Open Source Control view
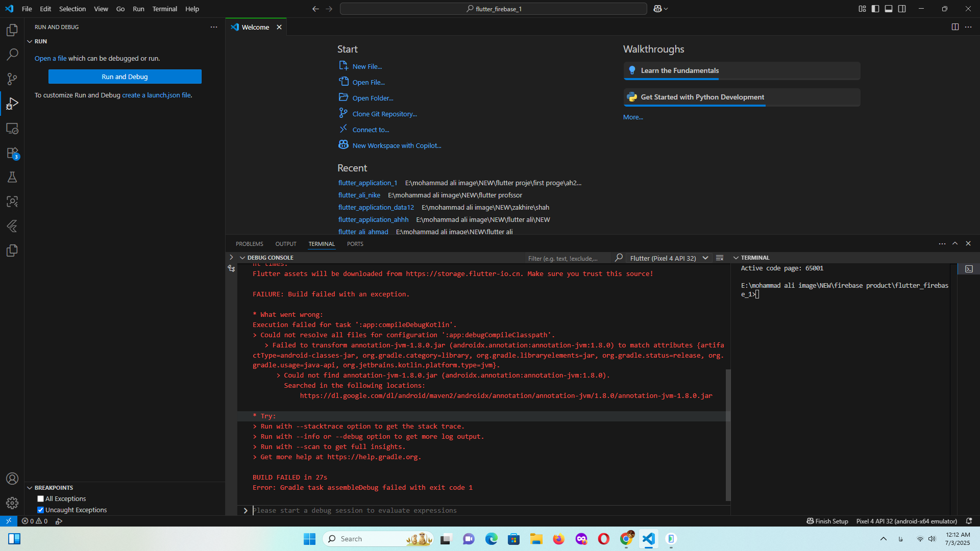 pos(12,79)
